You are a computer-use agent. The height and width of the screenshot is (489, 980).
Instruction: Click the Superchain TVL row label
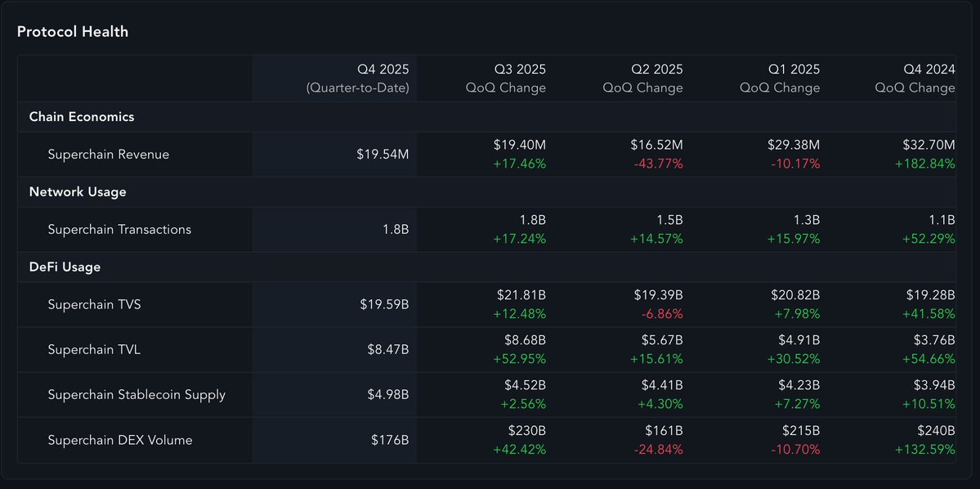[94, 350]
